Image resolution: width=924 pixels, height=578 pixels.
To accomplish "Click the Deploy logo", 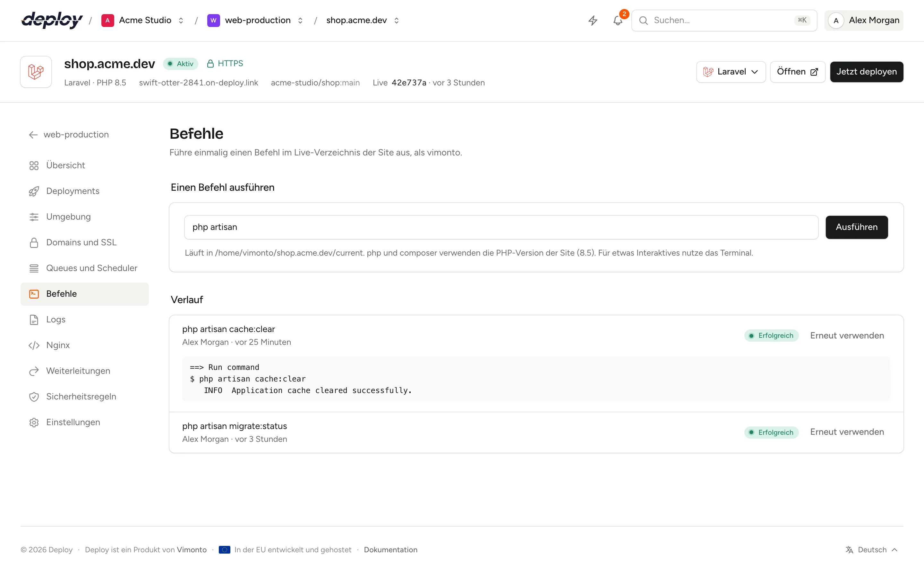I will [52, 20].
